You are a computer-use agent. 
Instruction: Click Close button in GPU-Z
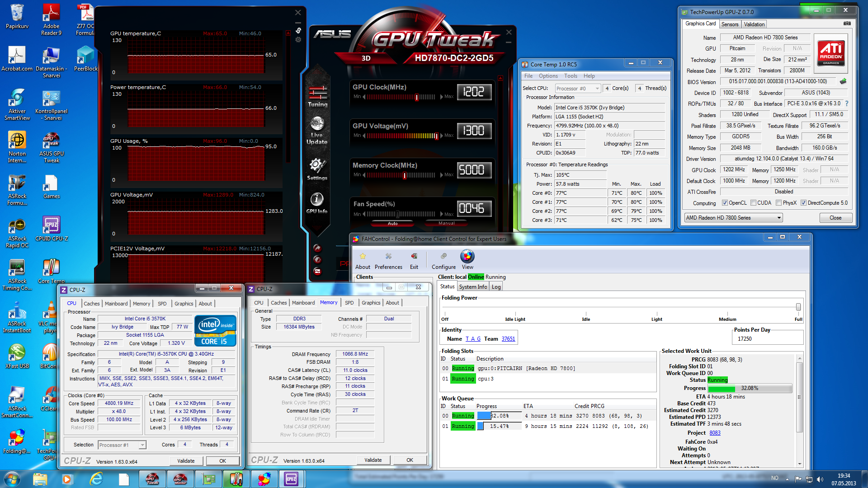click(x=835, y=218)
